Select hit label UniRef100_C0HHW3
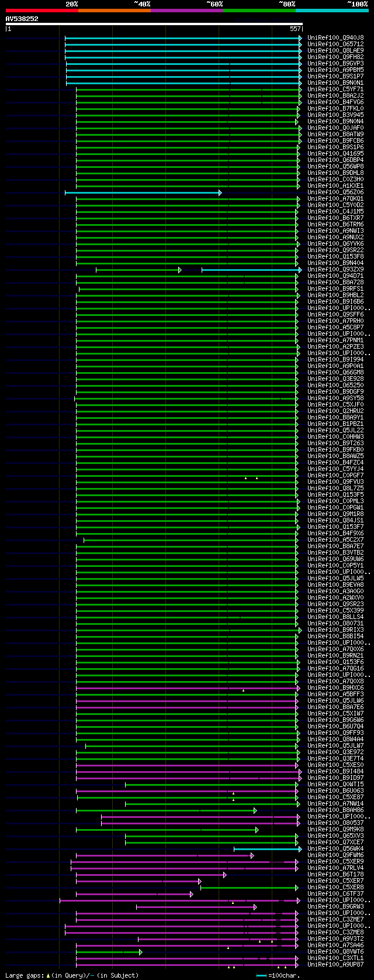Screen dimensions: 374x980 coord(335,436)
